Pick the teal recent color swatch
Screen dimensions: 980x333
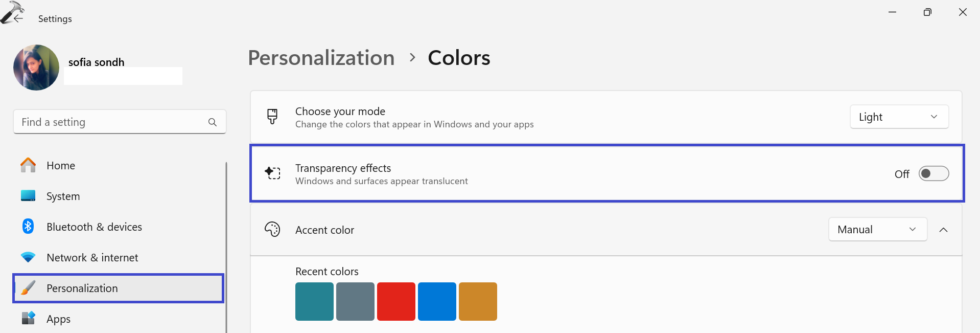pos(314,301)
